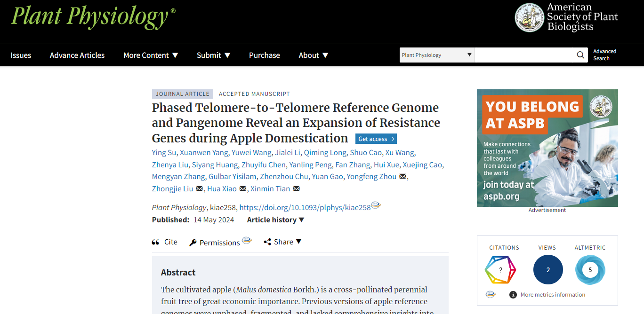This screenshot has width=644, height=314.
Task: Click the Cite quotation mark icon
Action: 155,242
